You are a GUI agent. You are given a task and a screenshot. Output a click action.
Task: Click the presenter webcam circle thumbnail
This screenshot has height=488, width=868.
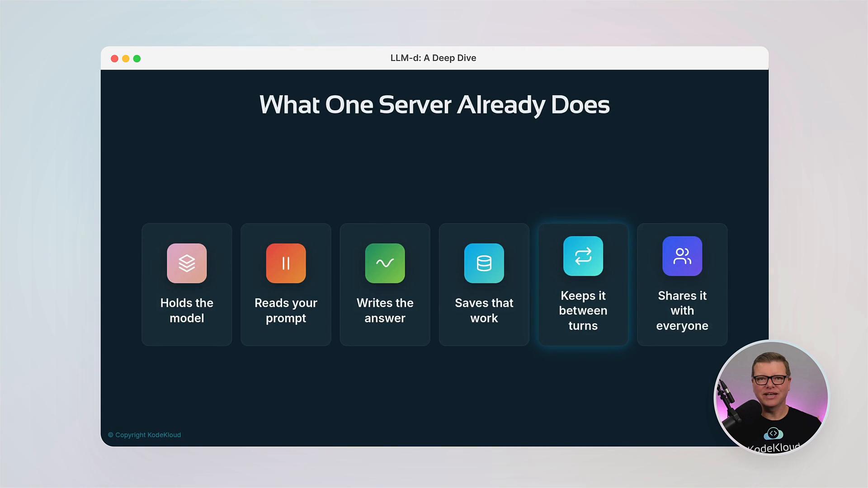(x=771, y=398)
